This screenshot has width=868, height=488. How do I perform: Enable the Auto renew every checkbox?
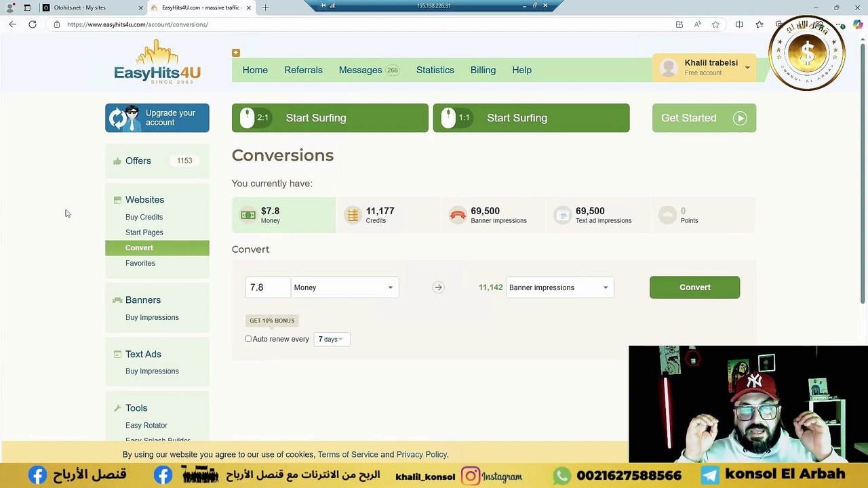coord(248,339)
